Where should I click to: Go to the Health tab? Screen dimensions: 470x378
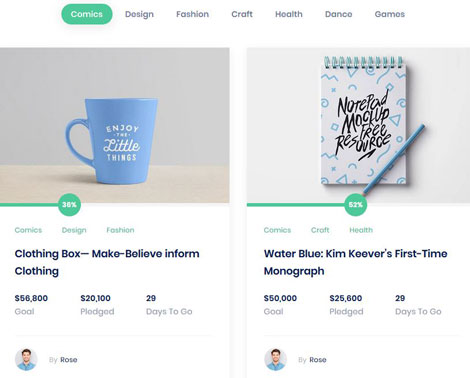coord(289,14)
